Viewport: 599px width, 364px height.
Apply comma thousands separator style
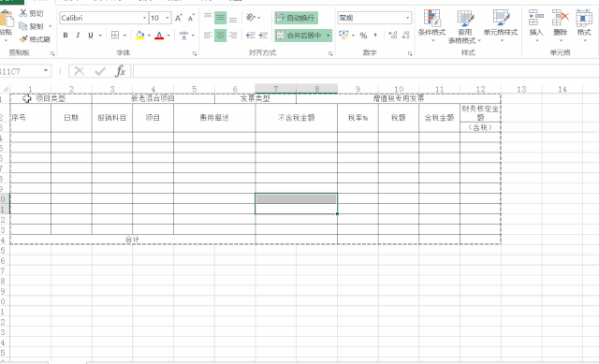375,36
